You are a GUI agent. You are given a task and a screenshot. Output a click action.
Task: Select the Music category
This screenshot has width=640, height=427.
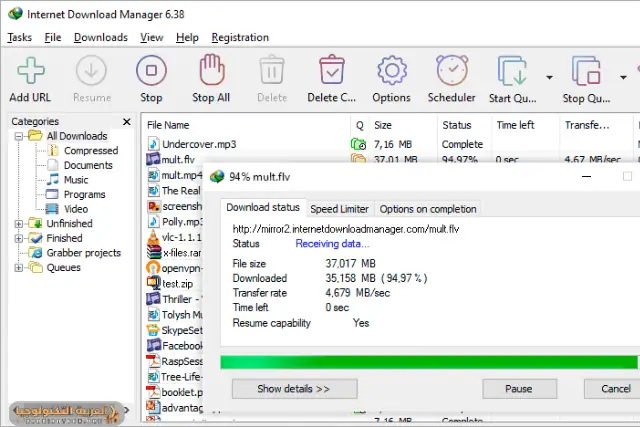coord(76,180)
